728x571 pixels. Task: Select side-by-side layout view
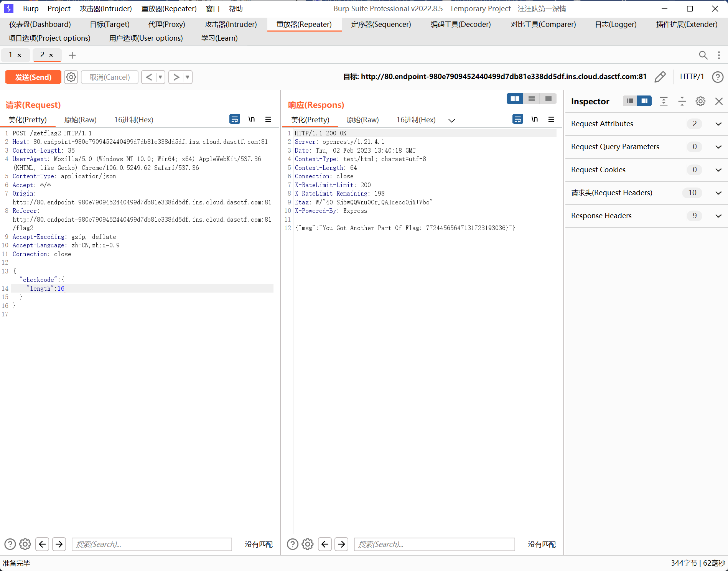point(515,99)
